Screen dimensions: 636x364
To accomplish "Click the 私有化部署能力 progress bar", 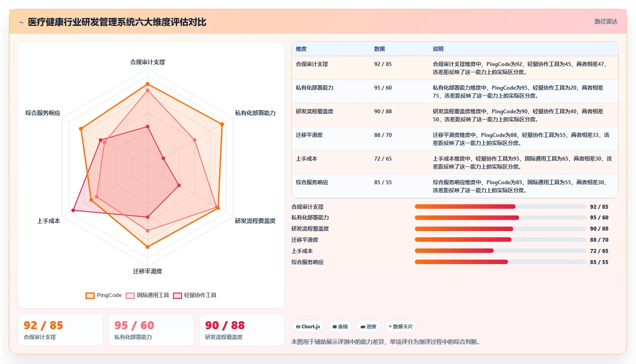I will 500,218.
